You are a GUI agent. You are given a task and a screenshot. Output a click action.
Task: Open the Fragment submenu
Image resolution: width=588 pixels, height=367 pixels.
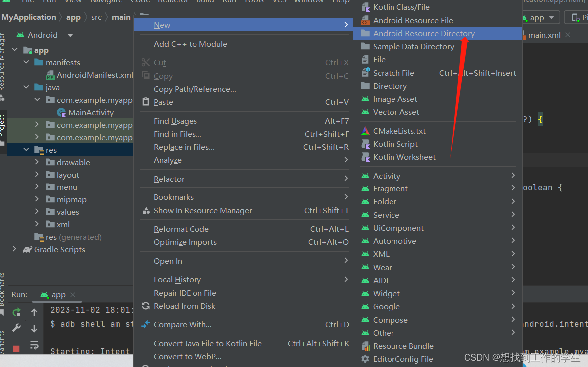437,189
